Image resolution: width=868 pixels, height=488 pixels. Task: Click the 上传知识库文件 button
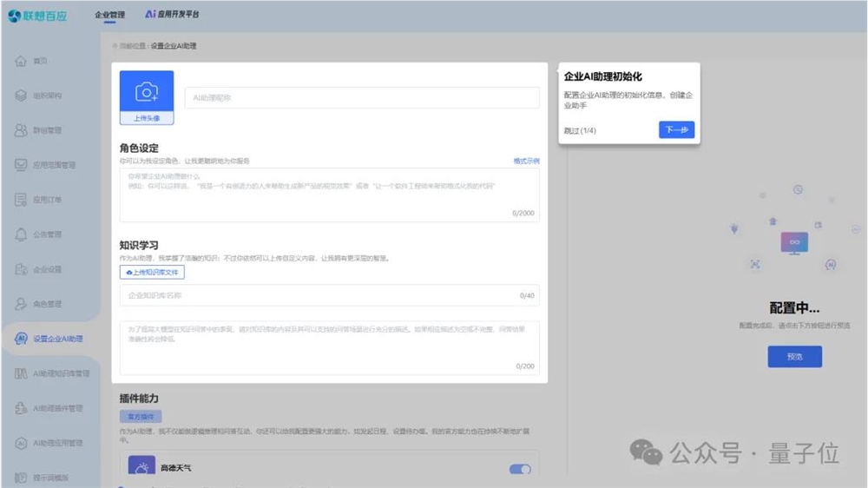[152, 272]
